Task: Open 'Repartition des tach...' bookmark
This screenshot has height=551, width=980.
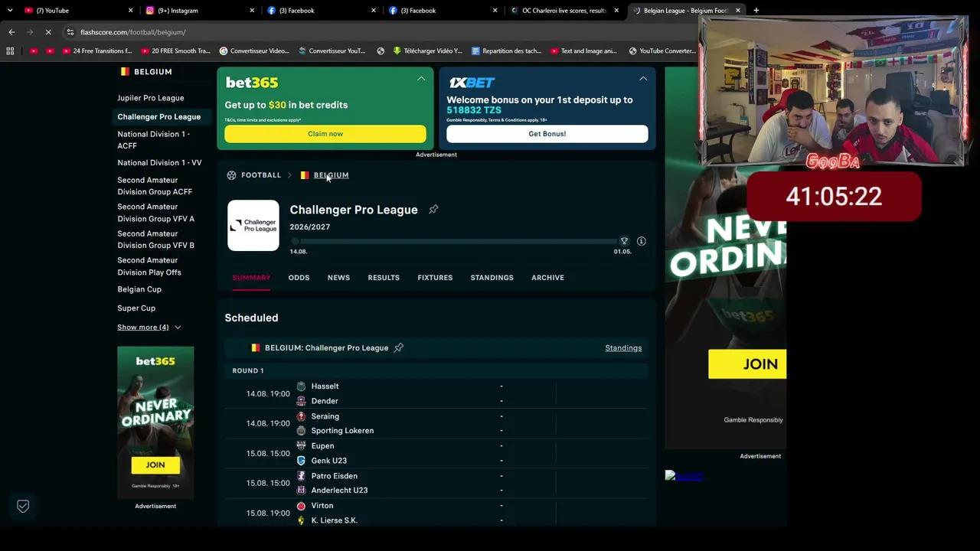Action: [x=506, y=51]
